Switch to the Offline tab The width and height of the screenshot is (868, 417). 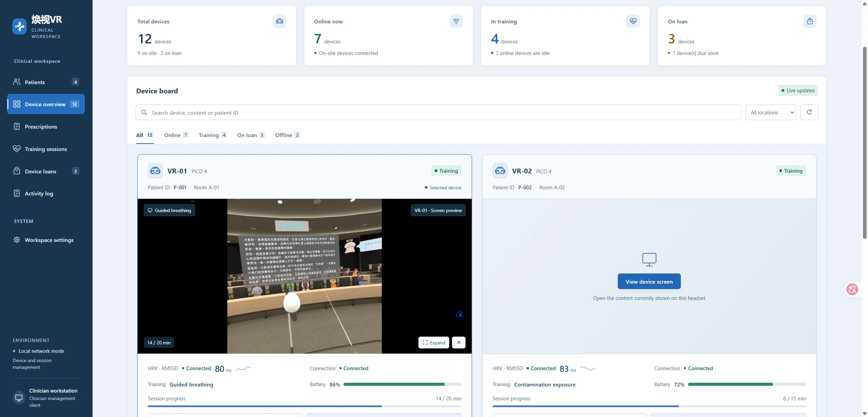point(288,135)
